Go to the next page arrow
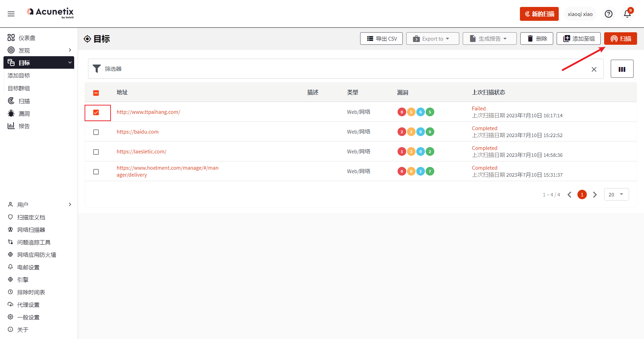The height and width of the screenshot is (339, 644). (x=595, y=195)
